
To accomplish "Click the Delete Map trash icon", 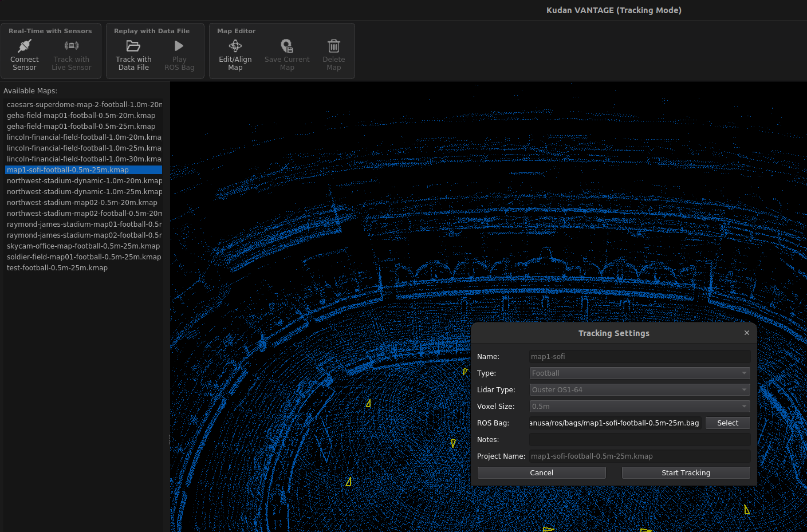I will pos(334,46).
